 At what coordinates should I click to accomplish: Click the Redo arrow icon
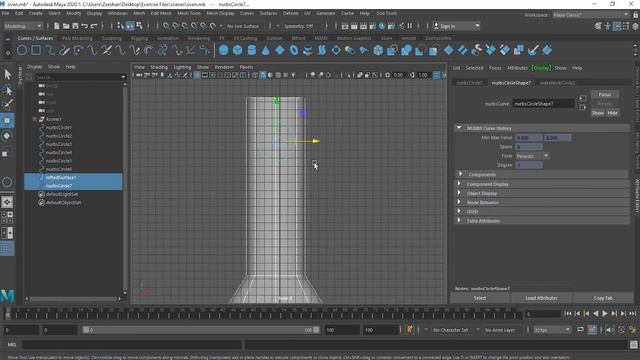click(x=94, y=26)
